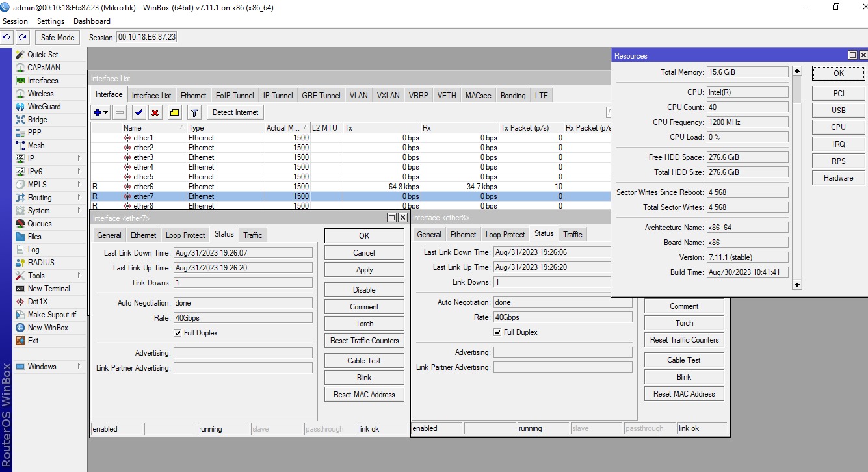
Task: Open General tab in ether7 window
Action: pos(109,235)
